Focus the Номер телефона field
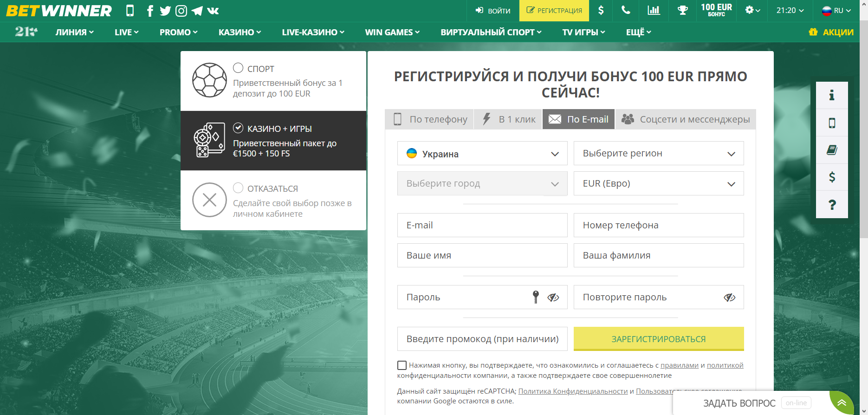Image resolution: width=868 pixels, height=415 pixels. click(659, 225)
